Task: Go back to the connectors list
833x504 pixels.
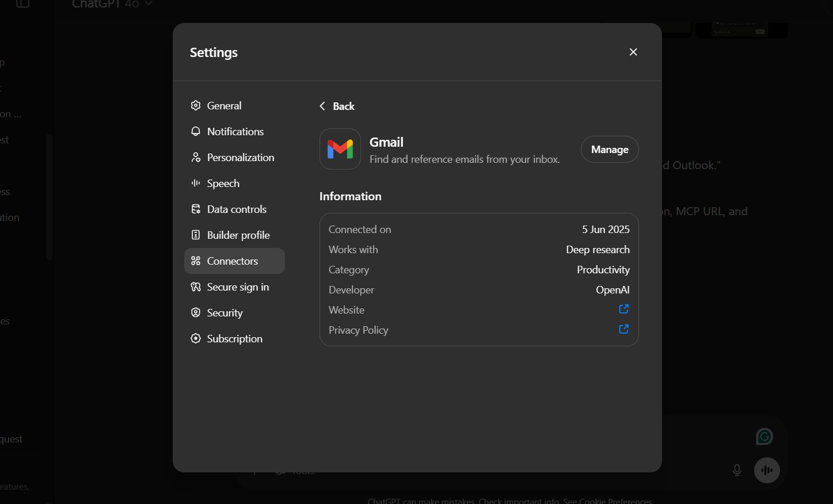Action: (x=337, y=106)
